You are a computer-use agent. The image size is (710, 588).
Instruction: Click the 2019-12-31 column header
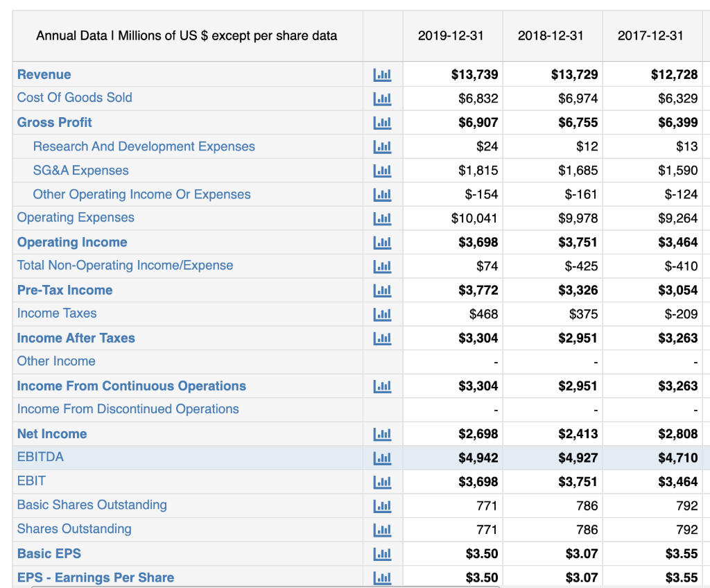click(x=452, y=35)
